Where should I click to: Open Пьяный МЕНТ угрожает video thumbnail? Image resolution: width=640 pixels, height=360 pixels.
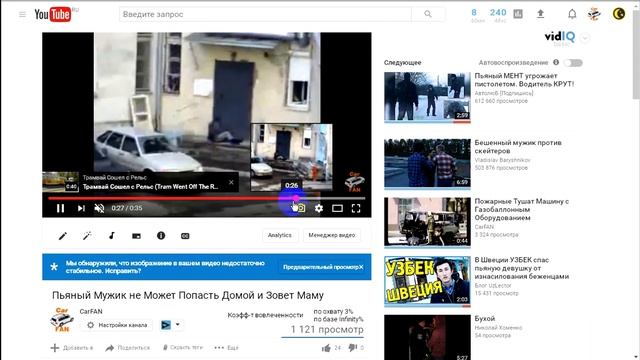click(x=427, y=97)
